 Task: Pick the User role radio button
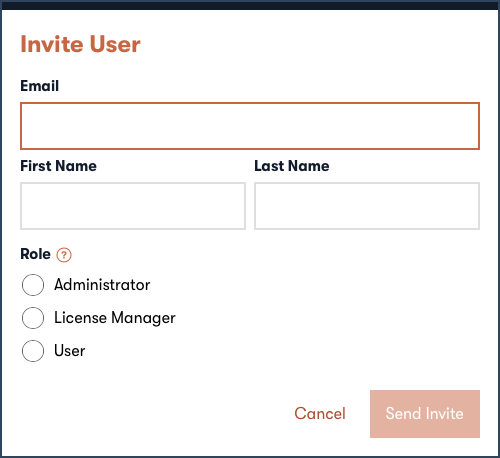click(33, 351)
